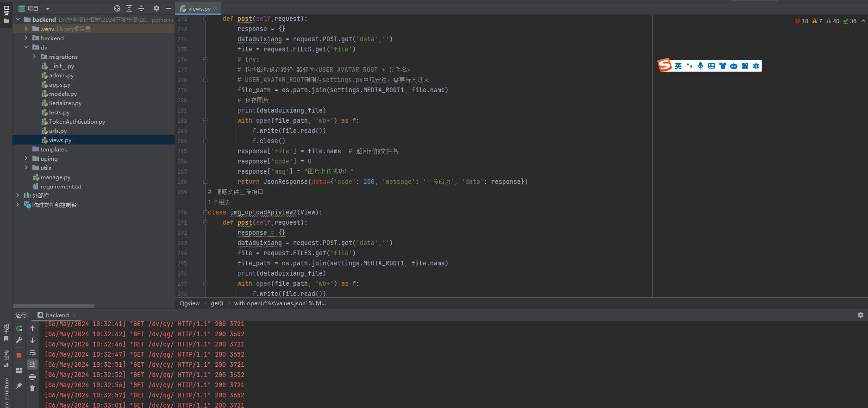Click get() breadcrumb
The height and width of the screenshot is (408, 868).
(x=217, y=303)
